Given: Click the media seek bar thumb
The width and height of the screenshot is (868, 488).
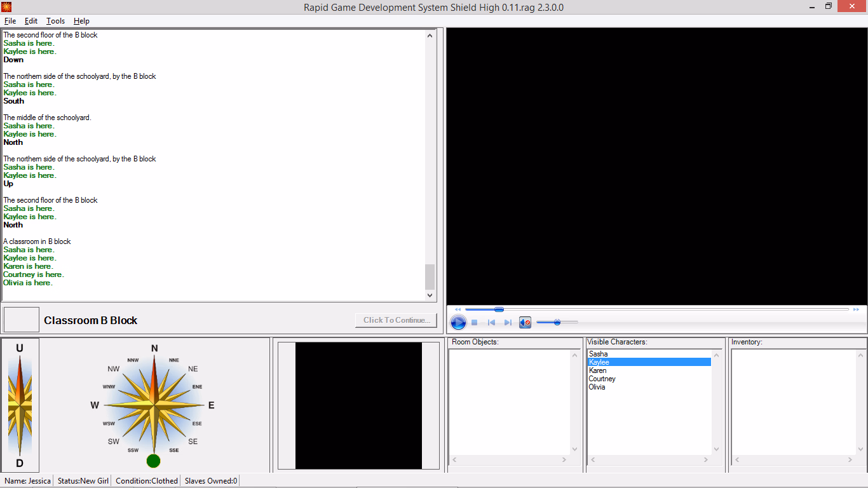Looking at the screenshot, I should click(x=499, y=309).
